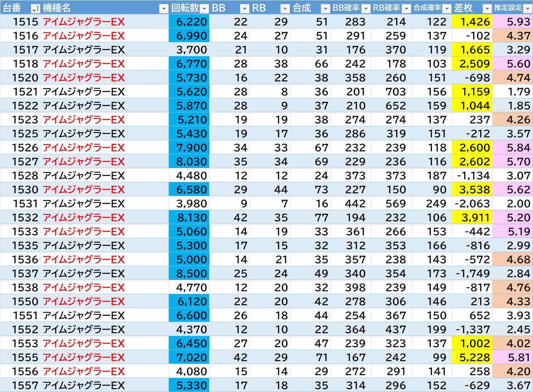
Task: Select difference cell 1,002
Action: (x=472, y=343)
